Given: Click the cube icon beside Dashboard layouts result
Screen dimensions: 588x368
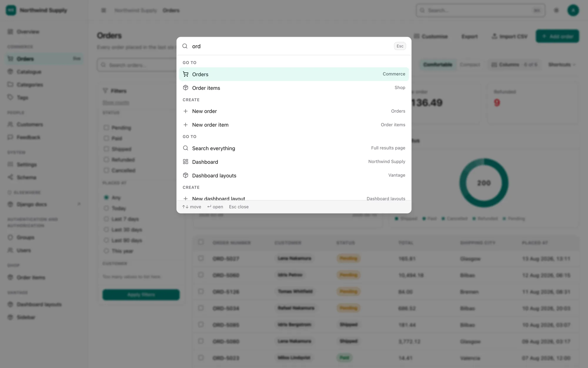Looking at the screenshot, I should (x=186, y=175).
